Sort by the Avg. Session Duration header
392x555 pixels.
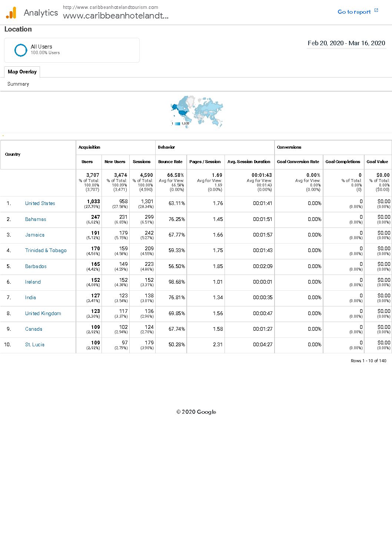pos(249,162)
